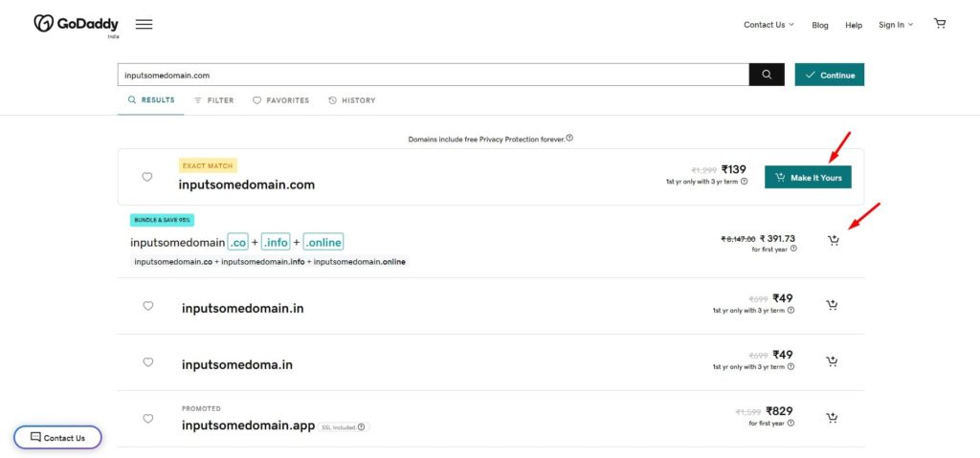Favorite inputsomedomain.app with the heart
This screenshot has width=980, height=458.
(x=148, y=418)
